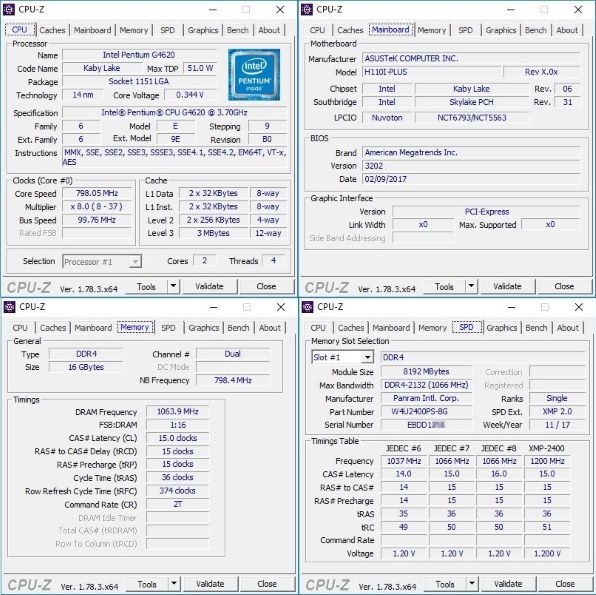This screenshot has height=595, width=596.
Task: Open the SPD tab in the Memory window
Action: [168, 328]
